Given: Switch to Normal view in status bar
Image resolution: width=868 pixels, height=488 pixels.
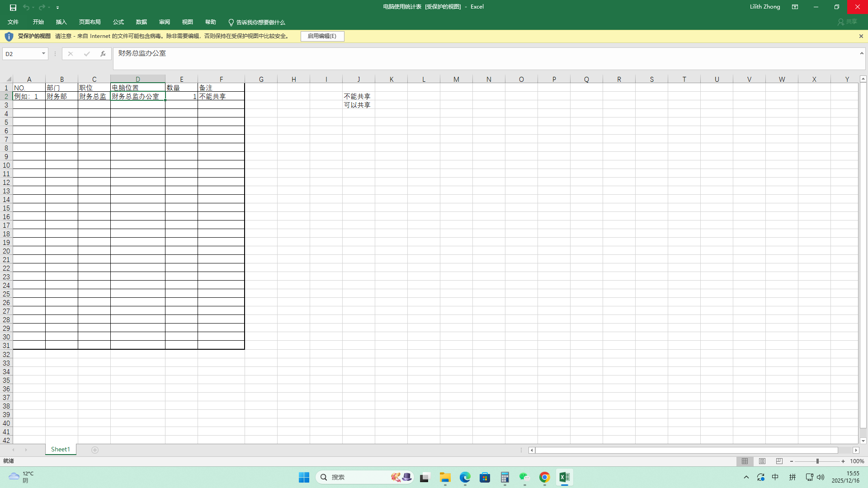Looking at the screenshot, I should (x=745, y=461).
